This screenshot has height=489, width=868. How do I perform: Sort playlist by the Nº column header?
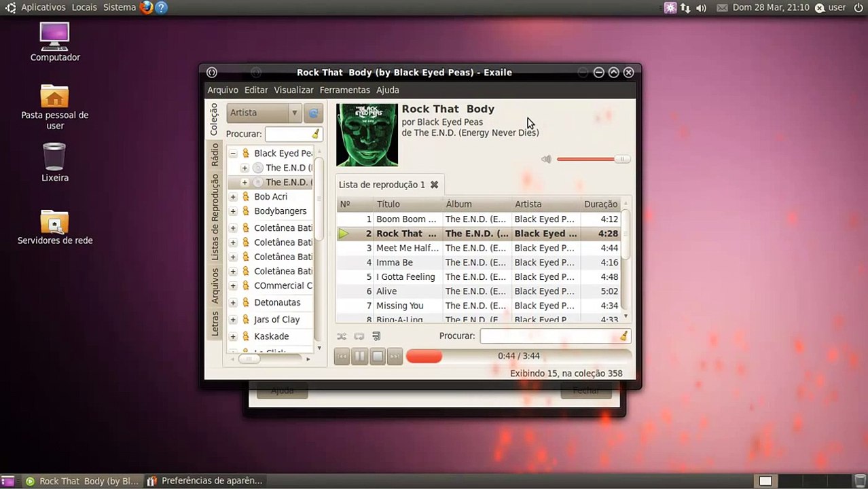coord(355,204)
